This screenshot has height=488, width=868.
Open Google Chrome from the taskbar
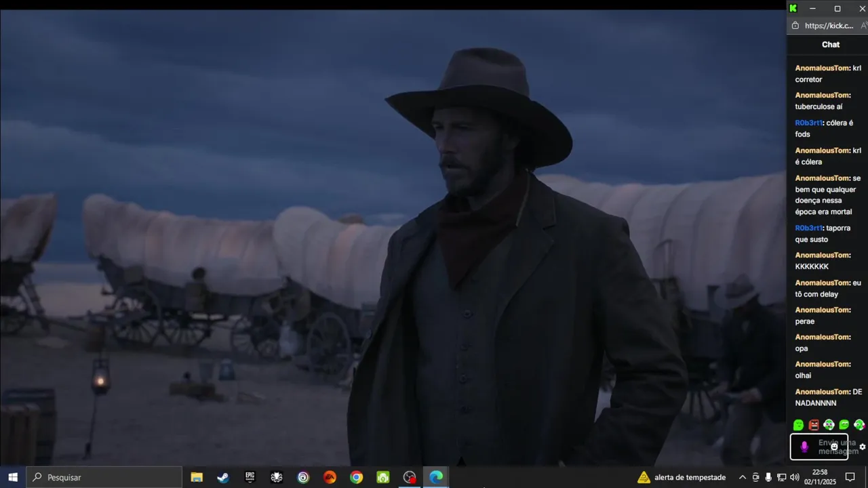pyautogui.click(x=356, y=477)
